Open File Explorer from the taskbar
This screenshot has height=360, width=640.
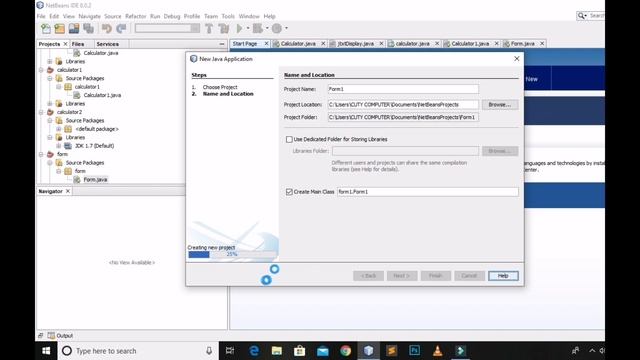pos(277,351)
